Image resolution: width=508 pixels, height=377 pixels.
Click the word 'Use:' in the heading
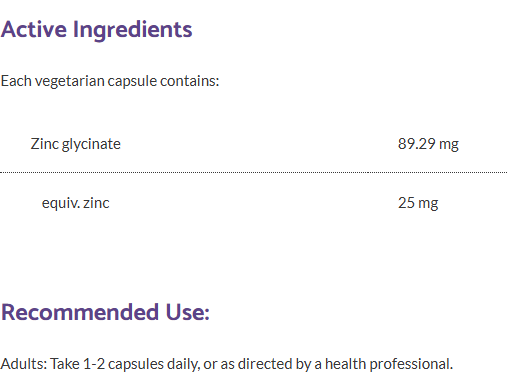pos(188,312)
